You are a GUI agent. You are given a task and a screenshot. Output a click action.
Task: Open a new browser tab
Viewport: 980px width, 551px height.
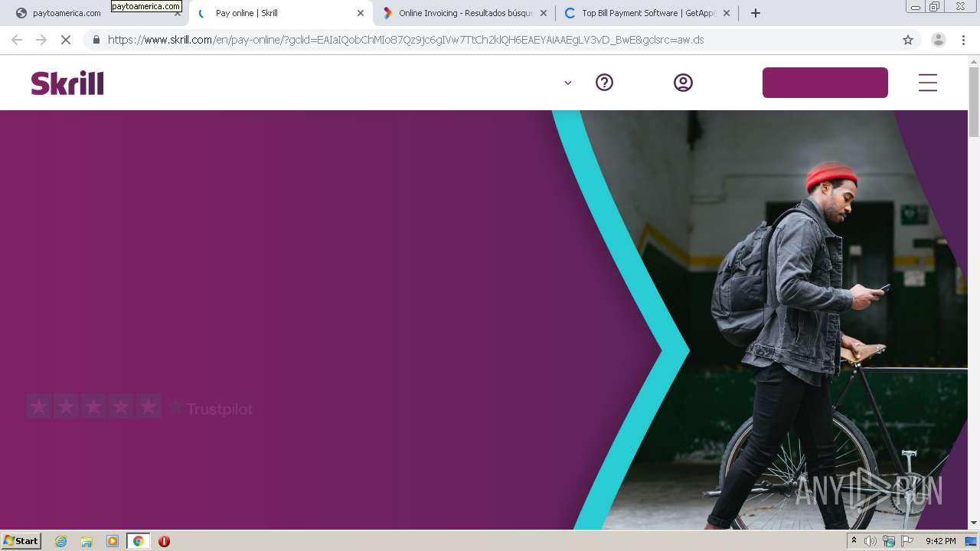[x=756, y=13]
